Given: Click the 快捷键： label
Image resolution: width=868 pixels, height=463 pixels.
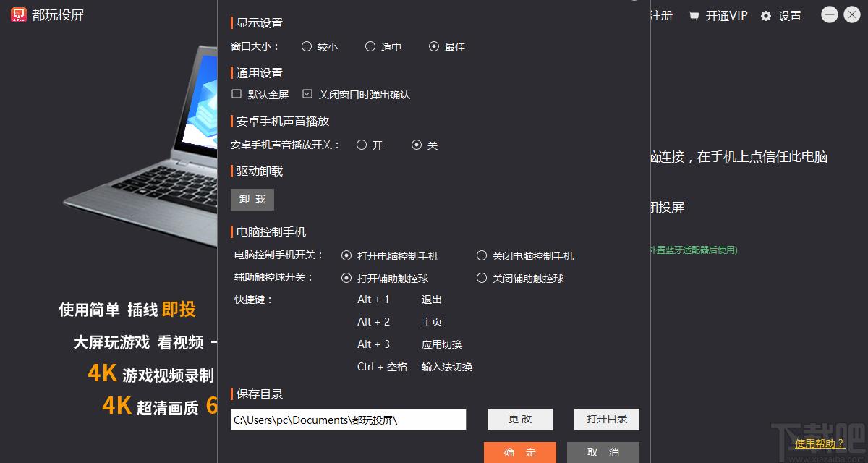Looking at the screenshot, I should pos(254,300).
